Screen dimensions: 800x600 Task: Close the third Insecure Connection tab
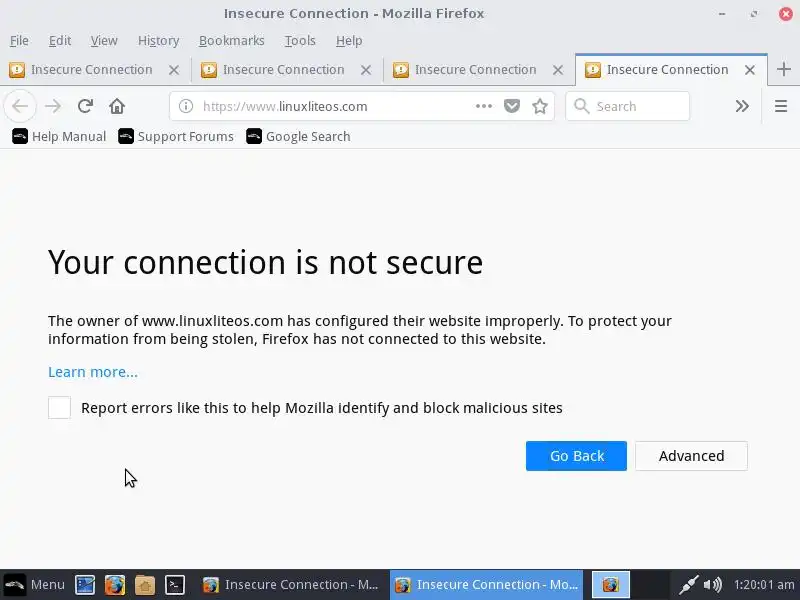click(558, 70)
